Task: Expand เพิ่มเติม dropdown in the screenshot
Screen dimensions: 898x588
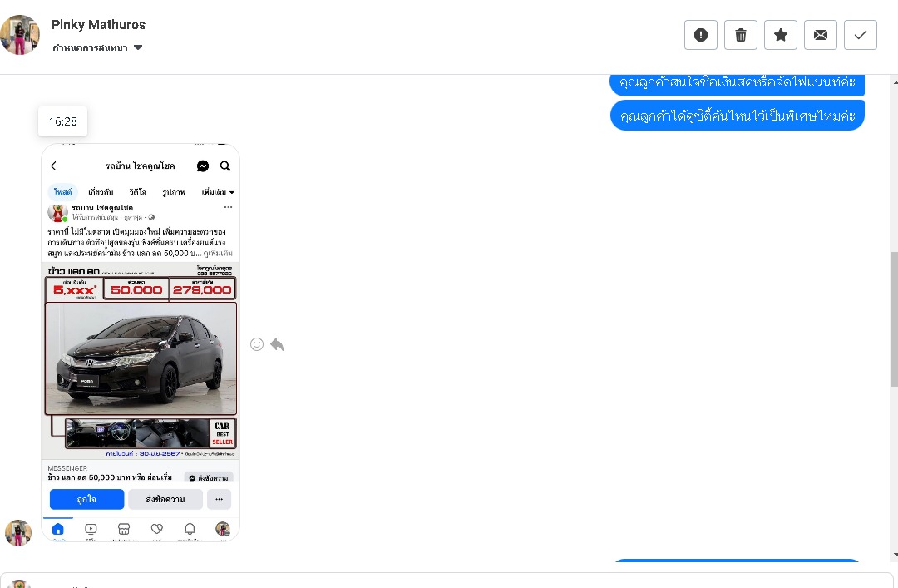Action: point(218,192)
